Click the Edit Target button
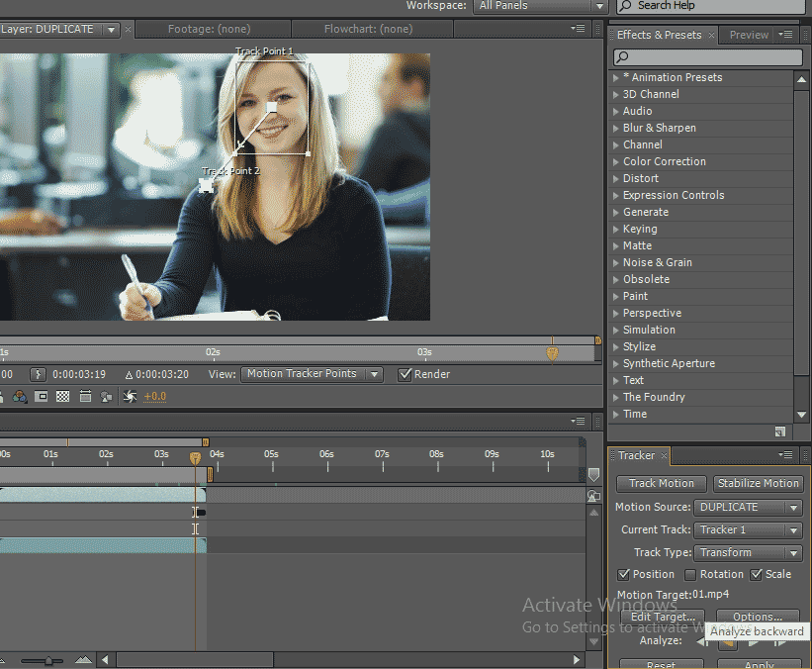This screenshot has height=669, width=812. 663,618
